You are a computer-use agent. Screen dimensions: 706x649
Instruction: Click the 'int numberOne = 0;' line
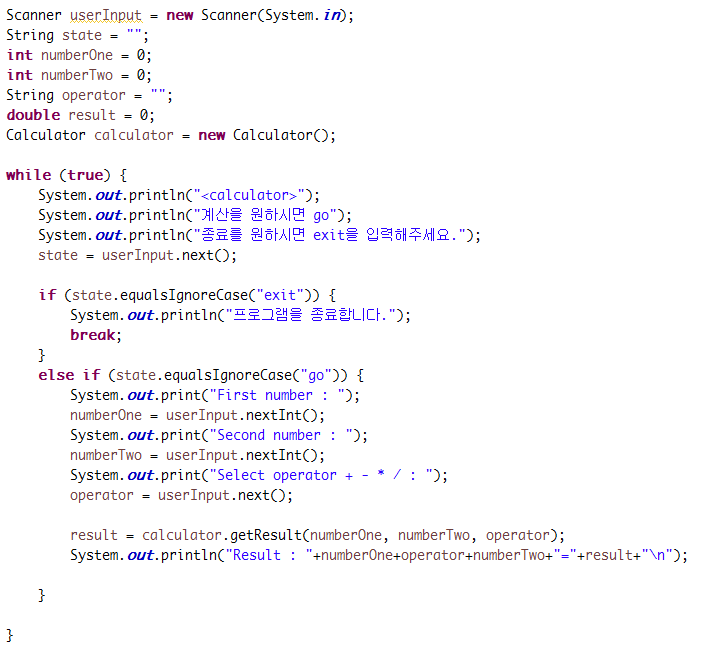click(79, 55)
